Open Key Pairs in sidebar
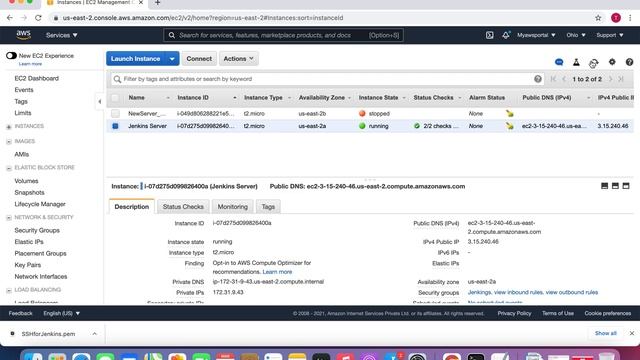 28,265
